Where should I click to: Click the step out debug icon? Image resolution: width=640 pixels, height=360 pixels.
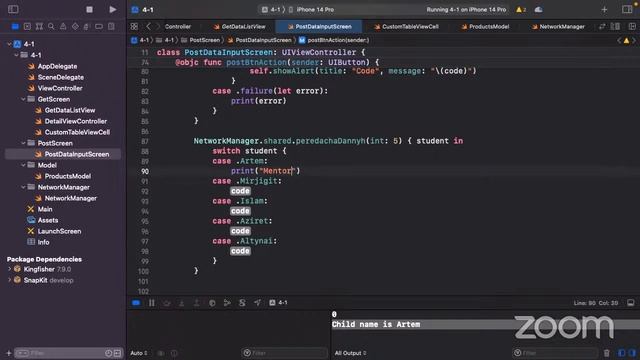click(x=197, y=303)
